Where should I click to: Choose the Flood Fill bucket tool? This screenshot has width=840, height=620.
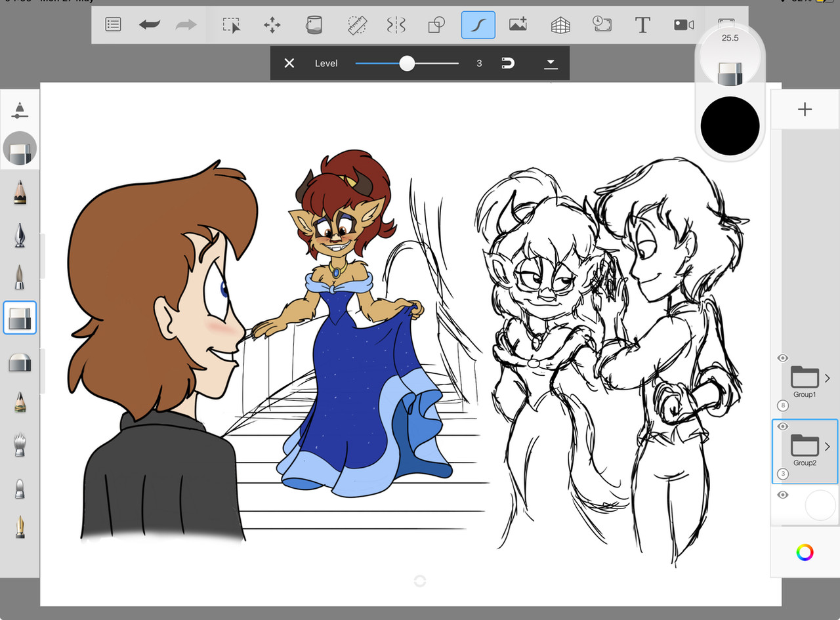[314, 25]
